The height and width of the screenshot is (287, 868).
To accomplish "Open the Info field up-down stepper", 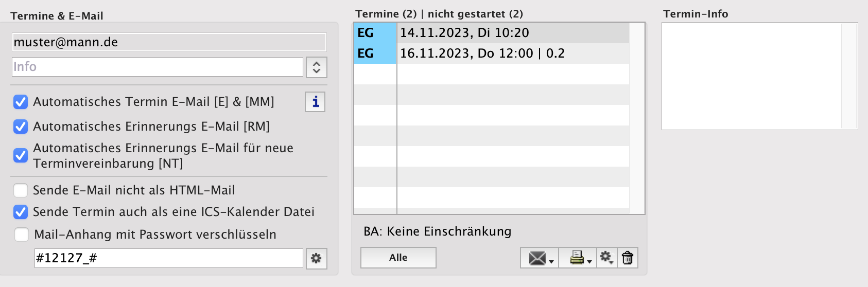I will click(316, 67).
